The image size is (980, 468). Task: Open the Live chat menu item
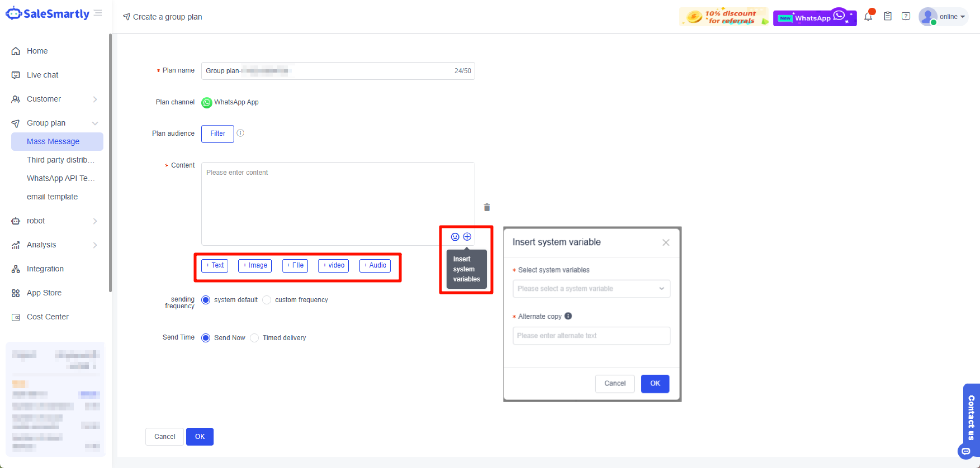point(43,75)
